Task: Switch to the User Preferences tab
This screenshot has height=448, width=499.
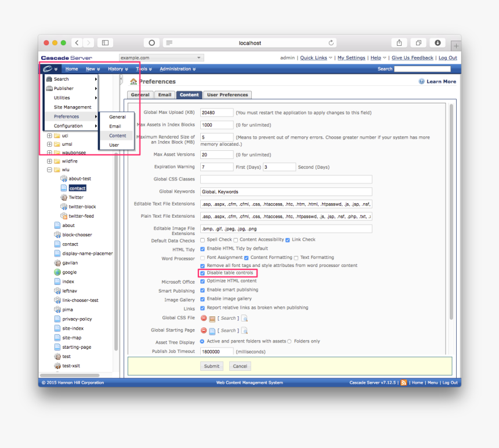Action: click(x=227, y=95)
